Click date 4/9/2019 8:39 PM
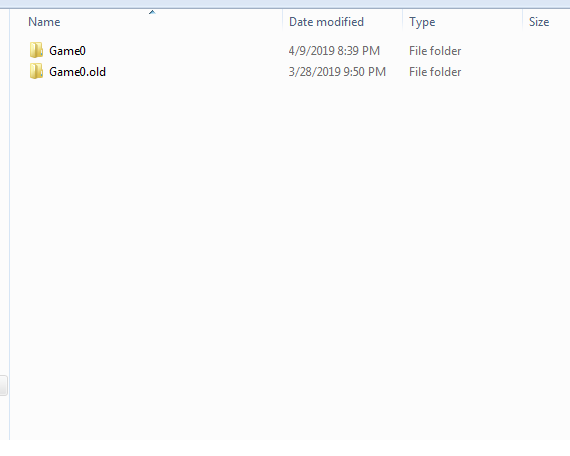The height and width of the screenshot is (456, 570). (334, 51)
